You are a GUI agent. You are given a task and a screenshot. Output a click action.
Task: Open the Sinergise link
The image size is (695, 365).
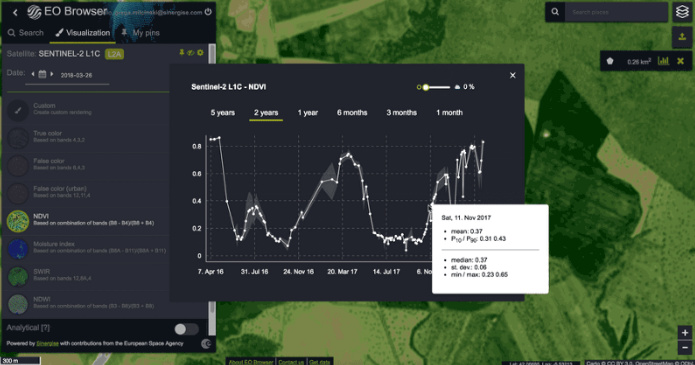pyautogui.click(x=47, y=343)
